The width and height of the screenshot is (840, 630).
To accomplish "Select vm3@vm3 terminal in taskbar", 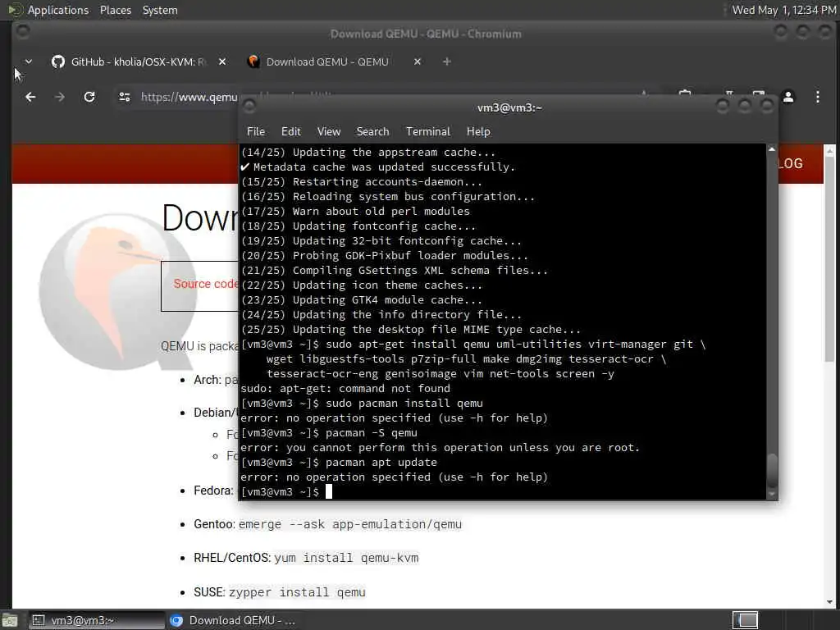I will click(x=97, y=620).
